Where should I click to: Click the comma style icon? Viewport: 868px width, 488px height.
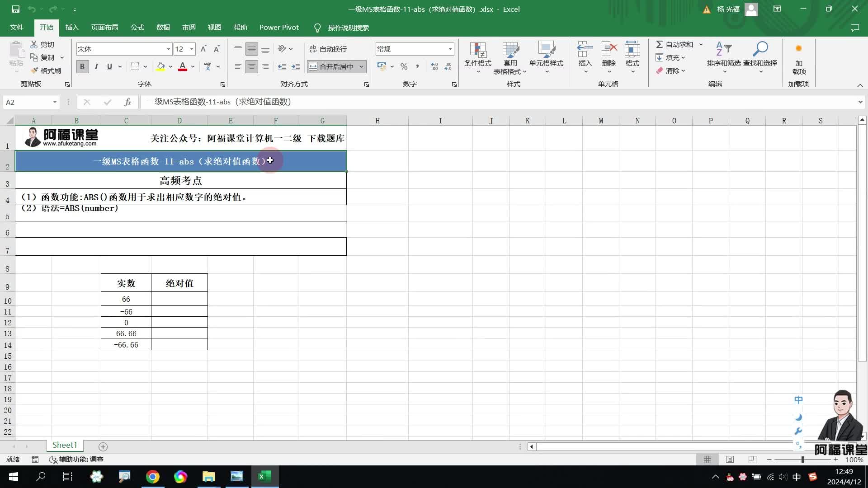tap(417, 66)
